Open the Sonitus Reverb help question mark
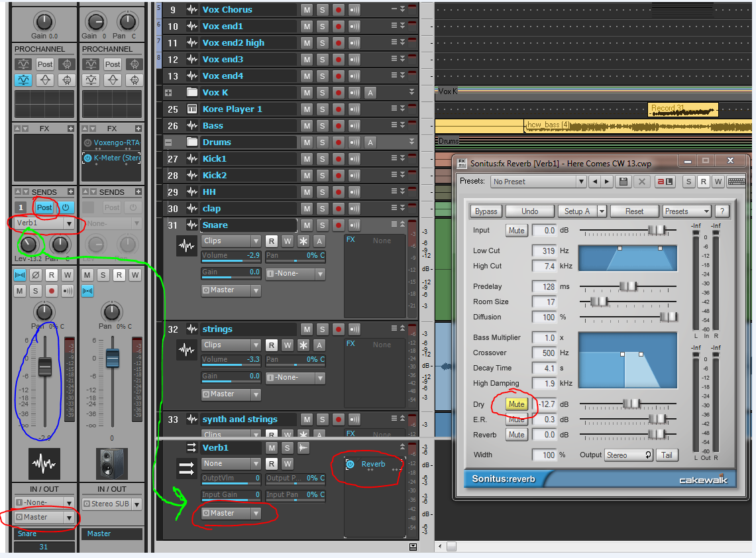Image resolution: width=756 pixels, height=558 pixels. tap(722, 211)
